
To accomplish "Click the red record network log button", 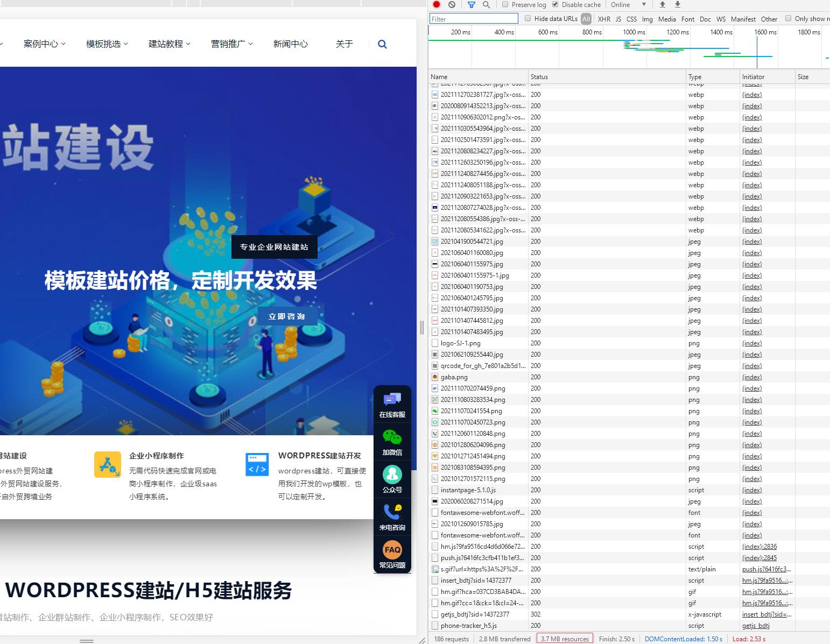I will [437, 4].
